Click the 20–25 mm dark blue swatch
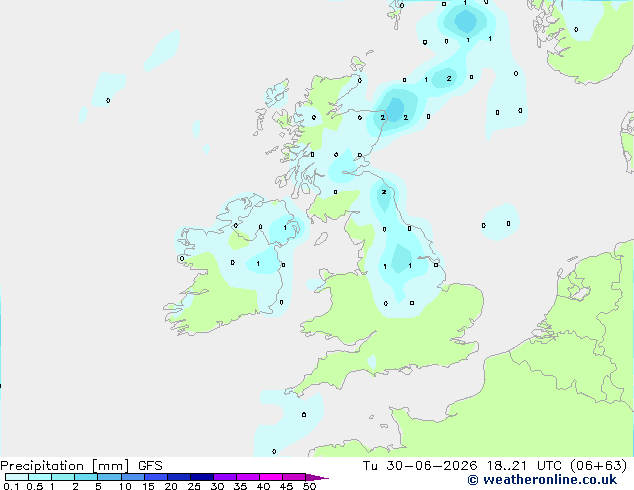The image size is (634, 490). tap(178, 477)
